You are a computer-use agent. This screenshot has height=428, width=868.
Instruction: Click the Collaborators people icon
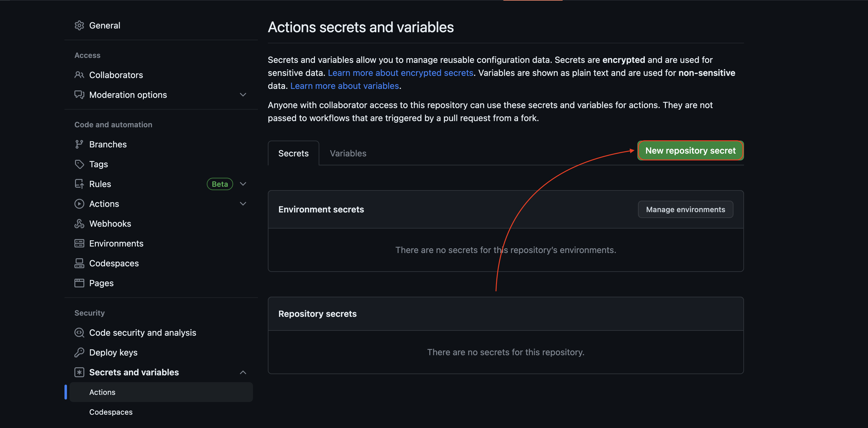(x=79, y=75)
